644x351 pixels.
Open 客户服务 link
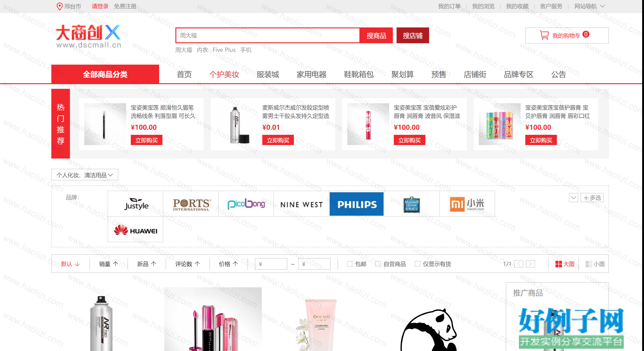[x=551, y=6]
